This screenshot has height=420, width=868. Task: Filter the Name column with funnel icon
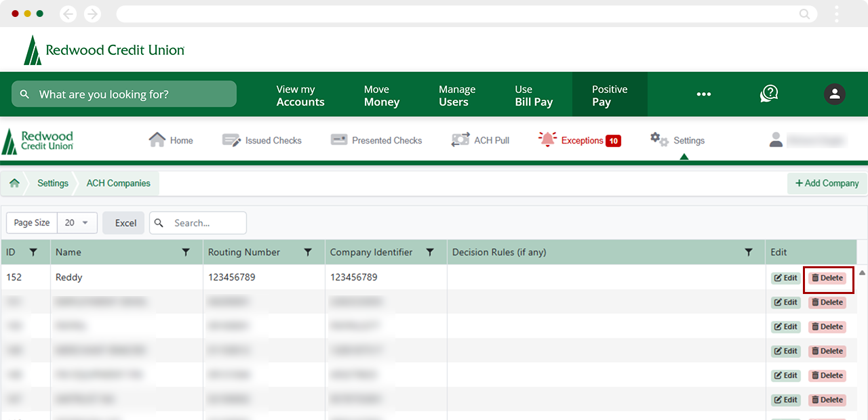pos(186,252)
